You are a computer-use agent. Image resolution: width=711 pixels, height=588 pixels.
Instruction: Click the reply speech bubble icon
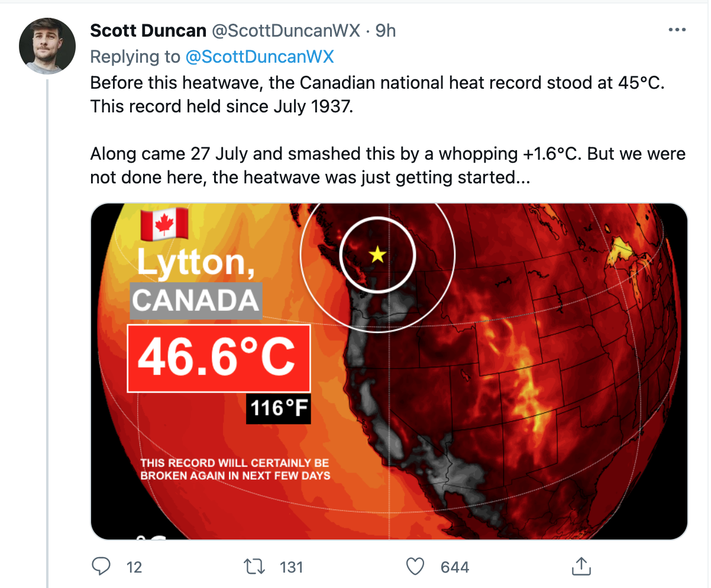(102, 567)
